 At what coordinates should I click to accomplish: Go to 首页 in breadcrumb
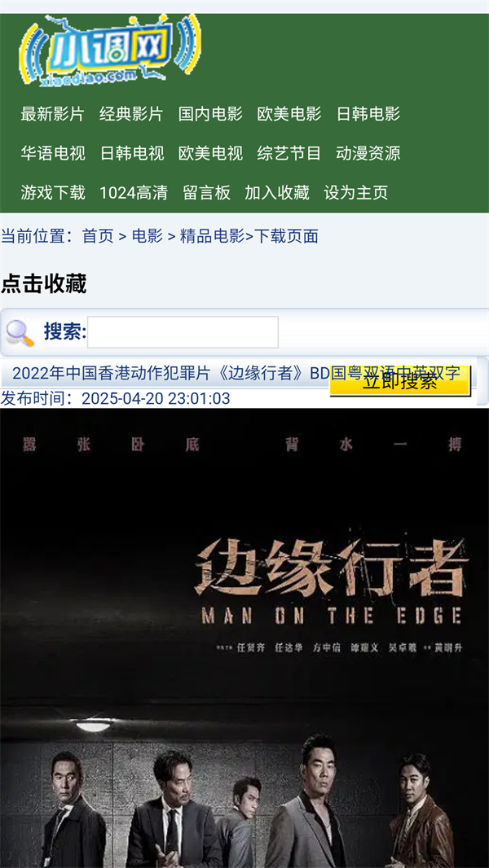[98, 236]
